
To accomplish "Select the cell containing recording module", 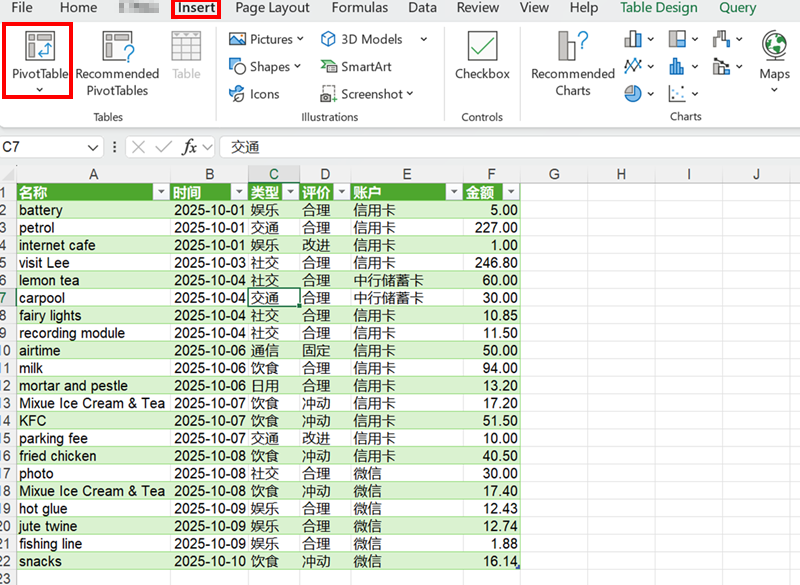I will pos(93,333).
